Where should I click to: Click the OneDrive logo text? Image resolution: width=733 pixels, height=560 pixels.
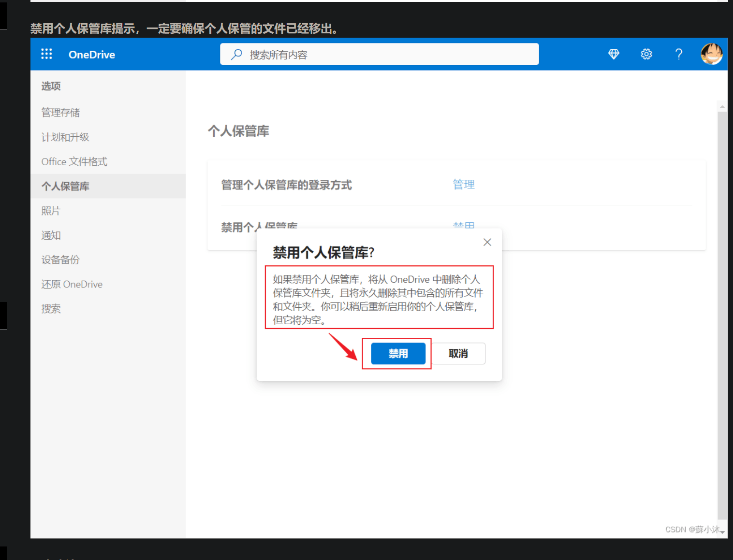pos(92,55)
